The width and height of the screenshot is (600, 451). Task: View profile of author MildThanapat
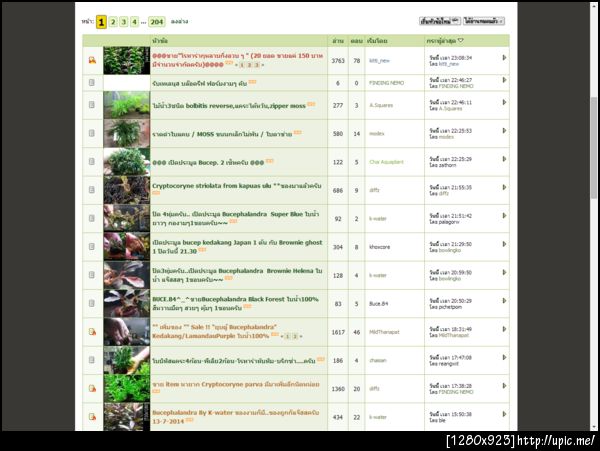384,332
